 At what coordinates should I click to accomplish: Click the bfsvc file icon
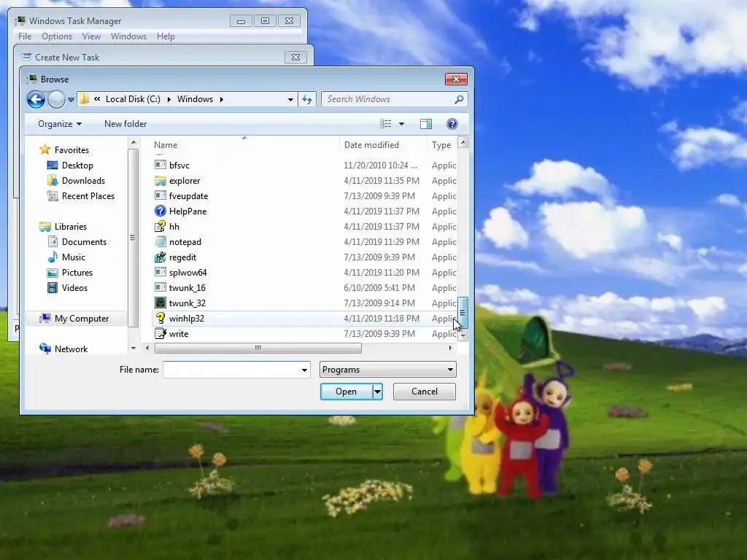[x=160, y=165]
